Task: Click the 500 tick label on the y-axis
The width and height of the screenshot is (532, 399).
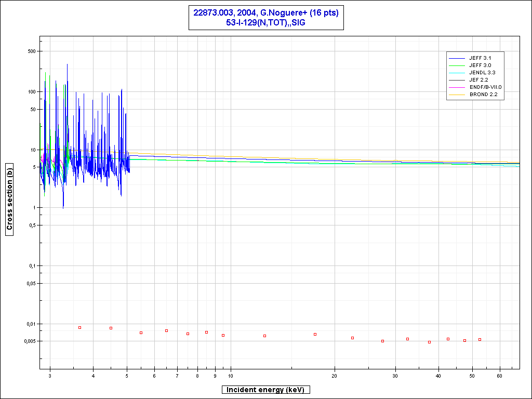Action: point(30,51)
